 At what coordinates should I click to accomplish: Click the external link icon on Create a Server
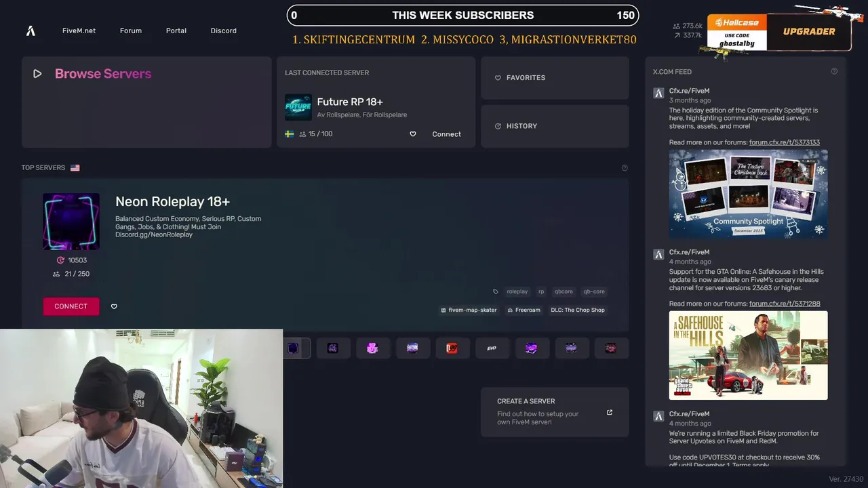click(609, 412)
